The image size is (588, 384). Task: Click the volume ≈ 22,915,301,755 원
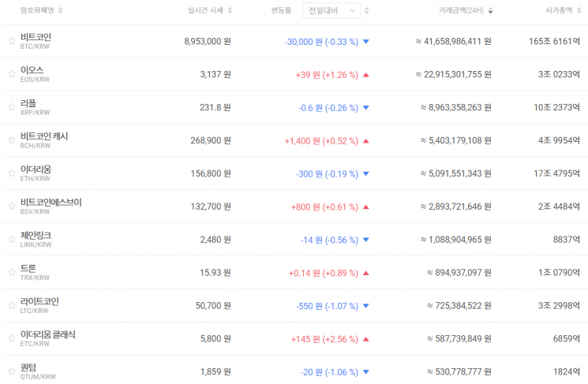(453, 74)
